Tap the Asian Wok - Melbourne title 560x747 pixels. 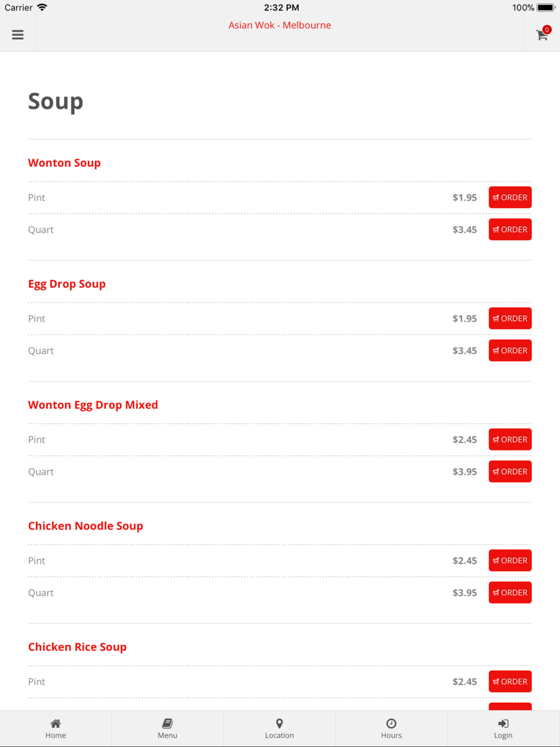click(x=279, y=25)
